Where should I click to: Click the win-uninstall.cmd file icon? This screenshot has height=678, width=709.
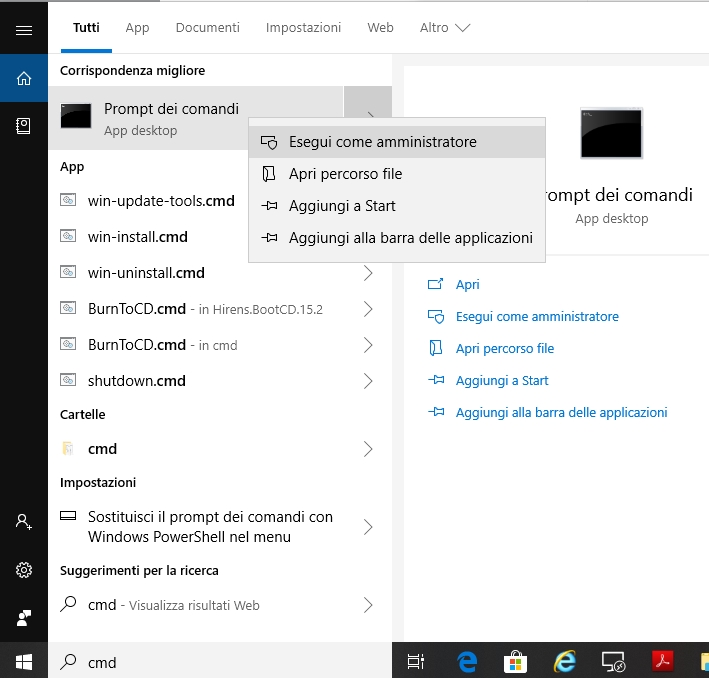(x=68, y=272)
